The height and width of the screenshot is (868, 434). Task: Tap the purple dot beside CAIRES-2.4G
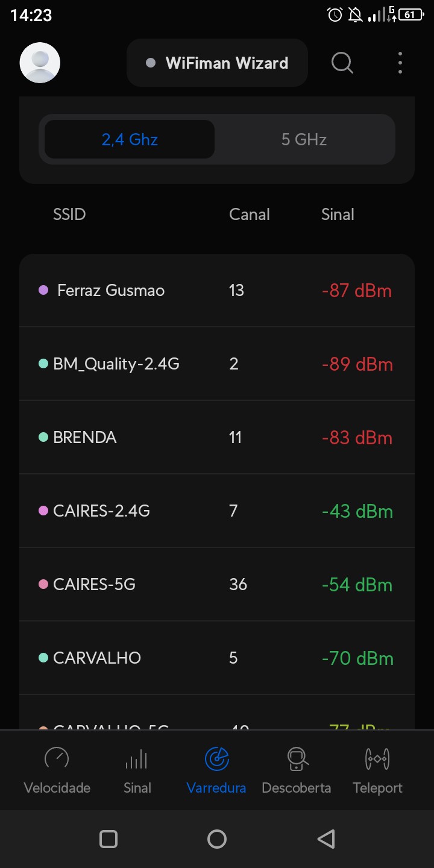[x=43, y=511]
